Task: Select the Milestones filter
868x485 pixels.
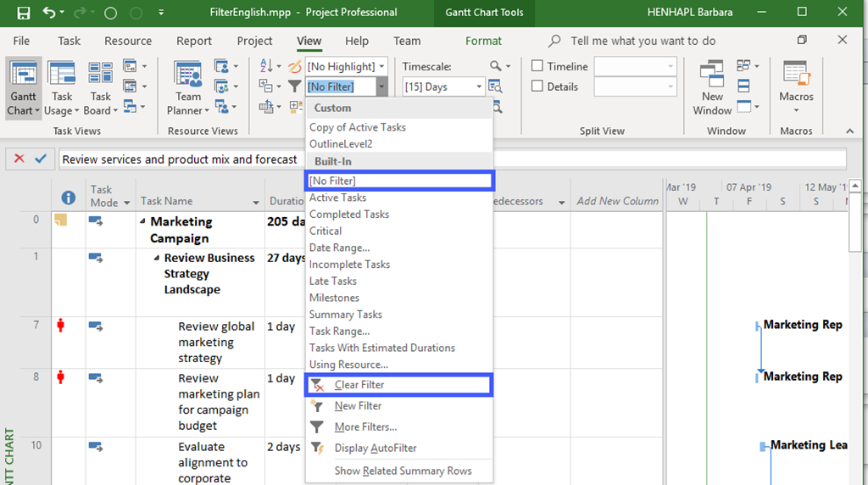Action: (x=399, y=298)
